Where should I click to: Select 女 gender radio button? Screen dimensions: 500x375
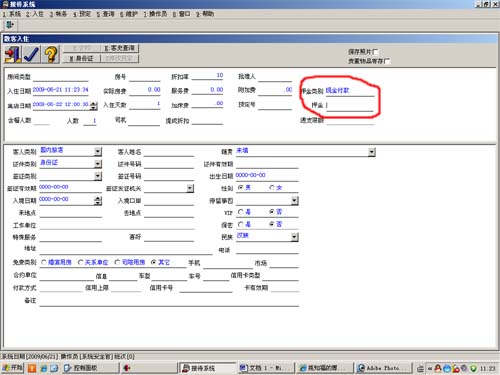(272, 188)
